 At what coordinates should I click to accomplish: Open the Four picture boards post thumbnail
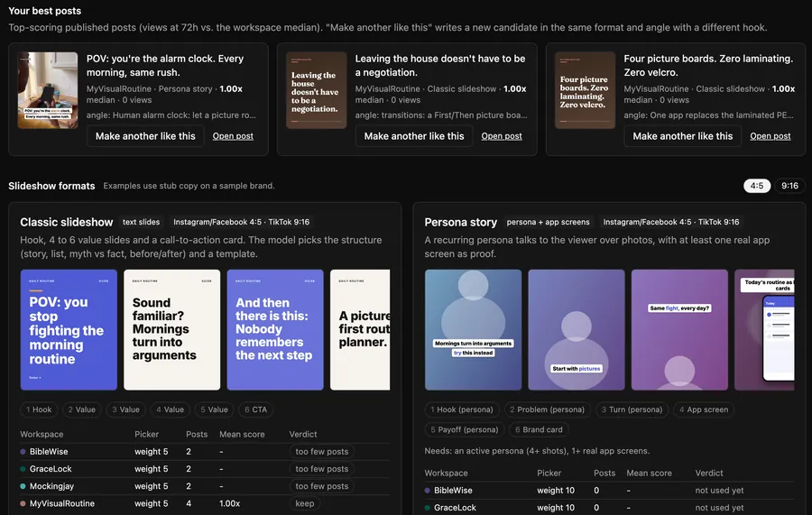pyautogui.click(x=586, y=90)
